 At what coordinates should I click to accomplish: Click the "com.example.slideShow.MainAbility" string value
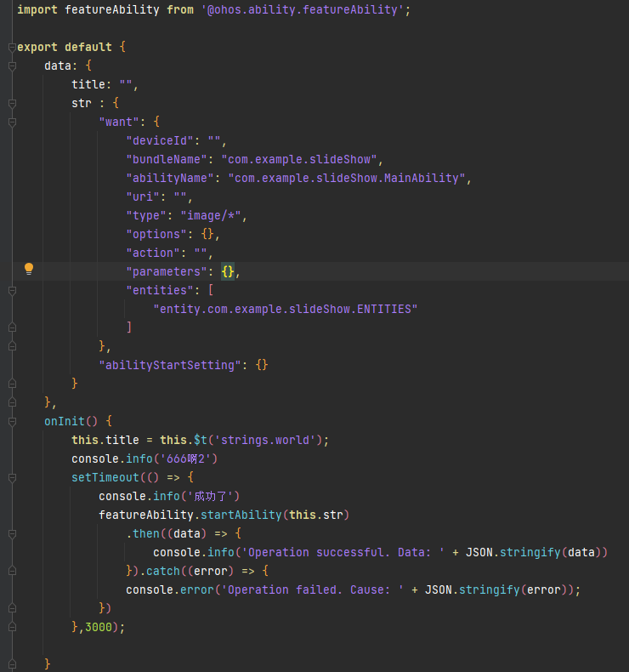click(x=347, y=179)
